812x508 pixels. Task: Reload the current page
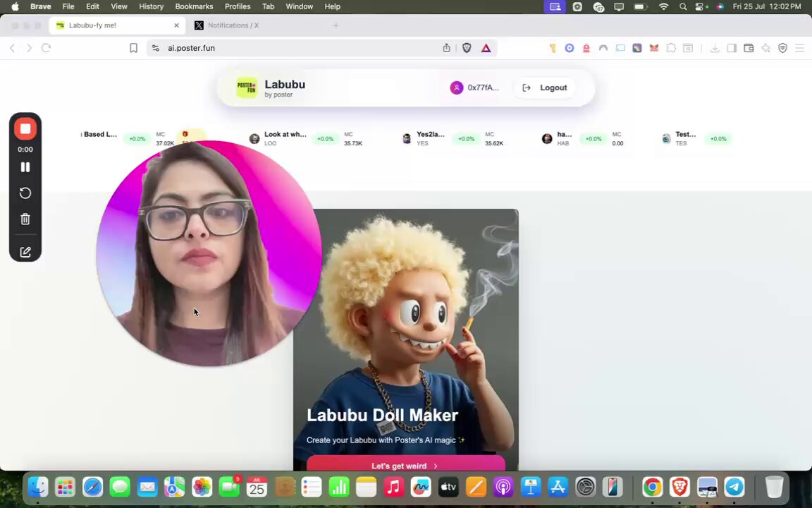tap(46, 48)
